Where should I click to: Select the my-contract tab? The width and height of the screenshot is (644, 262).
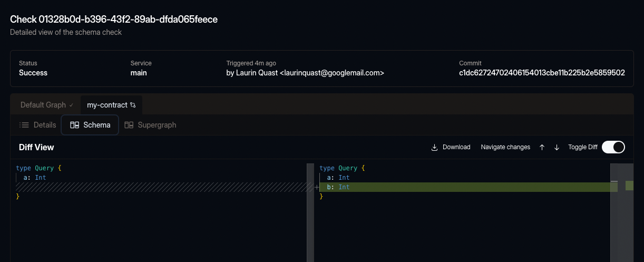click(x=107, y=105)
